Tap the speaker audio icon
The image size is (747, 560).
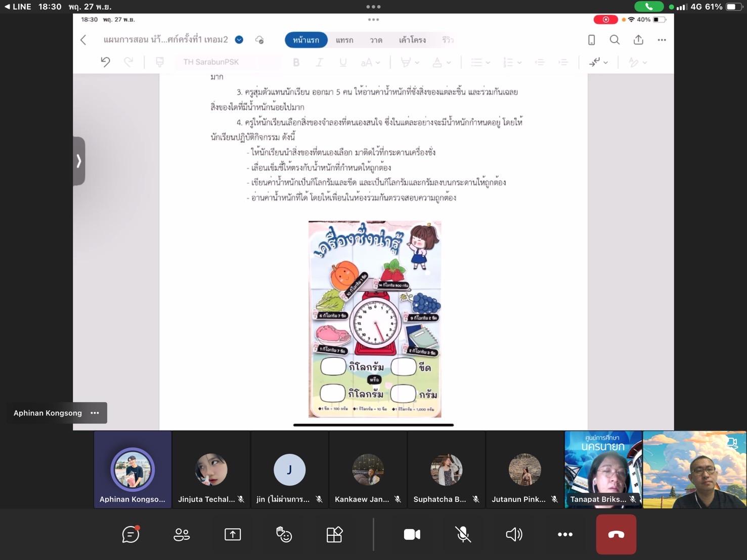(x=514, y=534)
